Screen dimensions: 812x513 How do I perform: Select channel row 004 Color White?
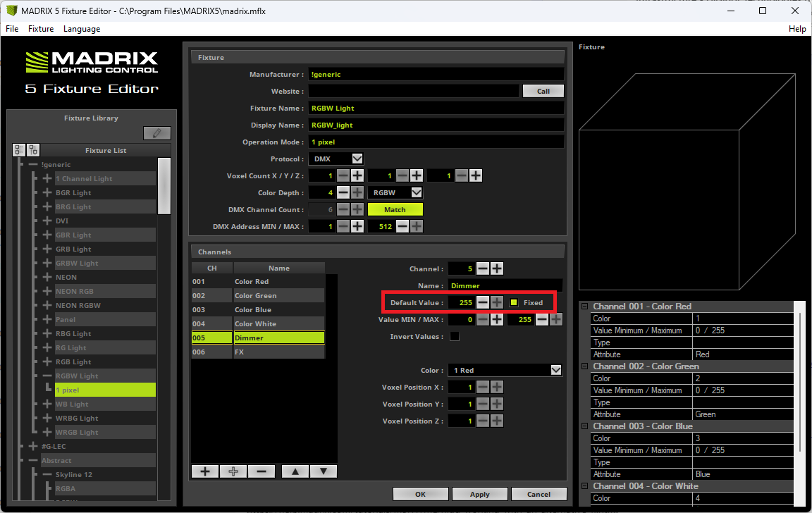258,324
